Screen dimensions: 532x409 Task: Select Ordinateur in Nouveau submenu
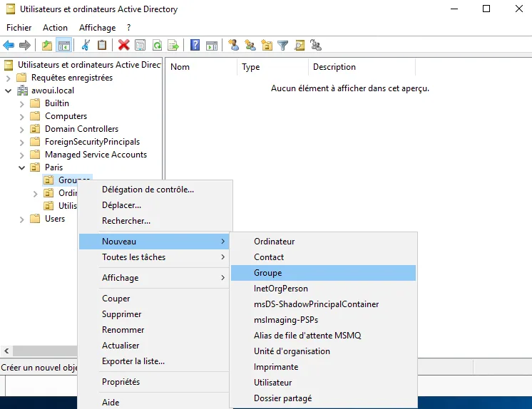click(x=323, y=242)
